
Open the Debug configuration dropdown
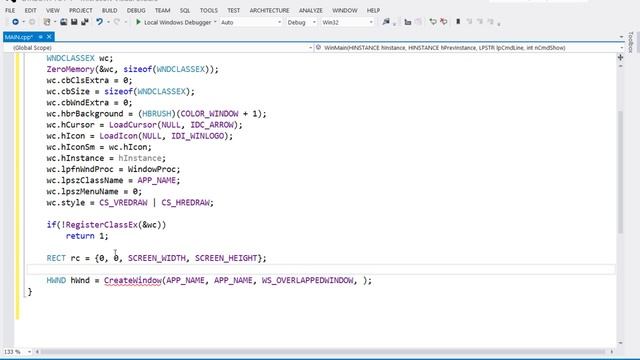[x=314, y=22]
